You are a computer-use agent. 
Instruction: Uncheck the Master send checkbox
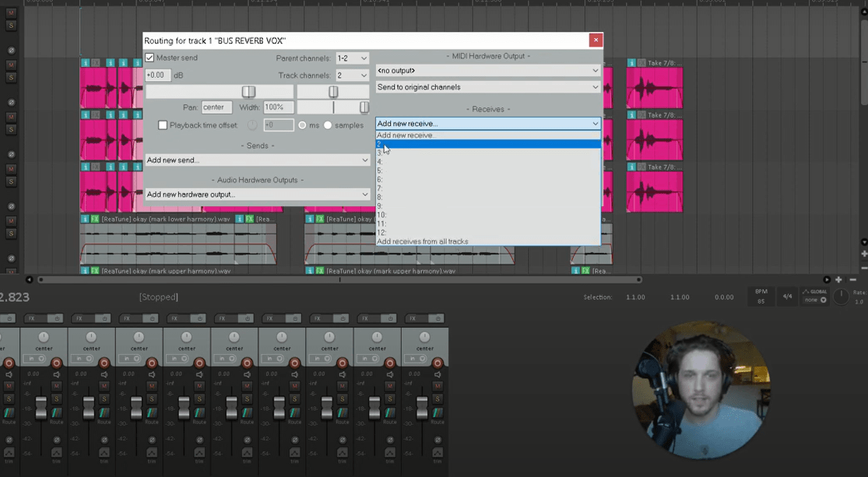pos(149,58)
